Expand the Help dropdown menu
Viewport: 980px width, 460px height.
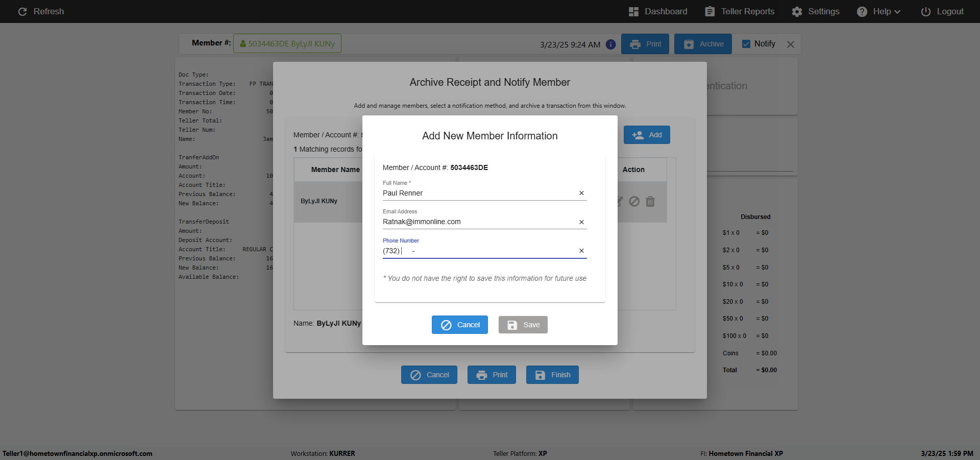tap(879, 11)
